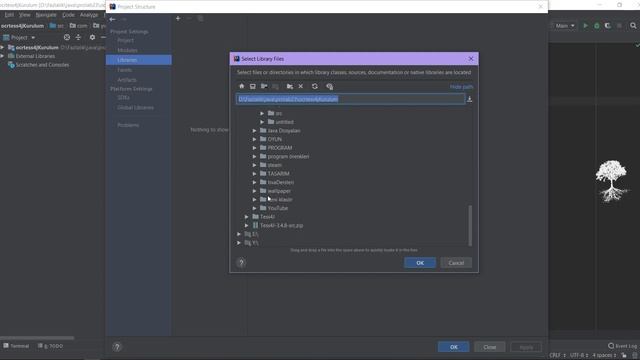The image size is (640, 360).
Task: Expand the untitled folder
Action: 262,122
